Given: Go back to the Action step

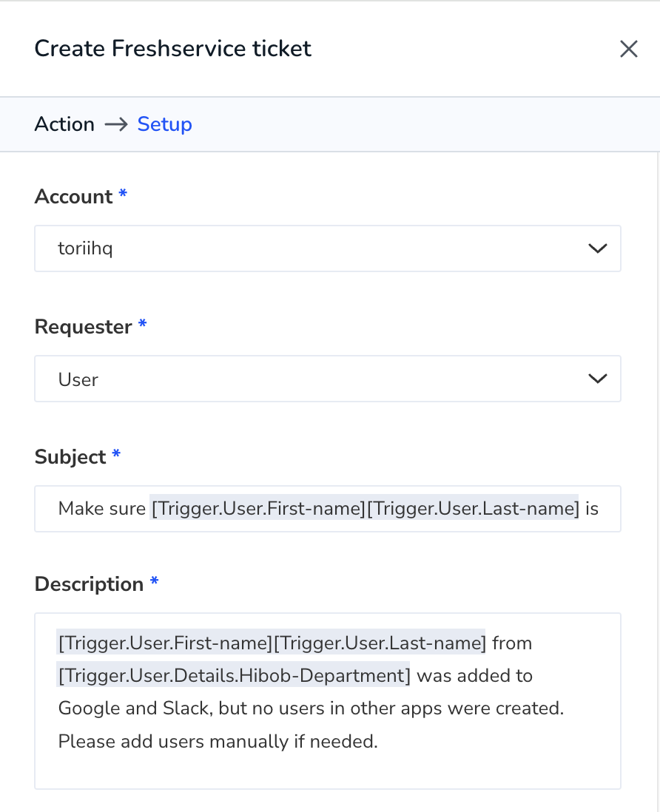Looking at the screenshot, I should (64, 124).
